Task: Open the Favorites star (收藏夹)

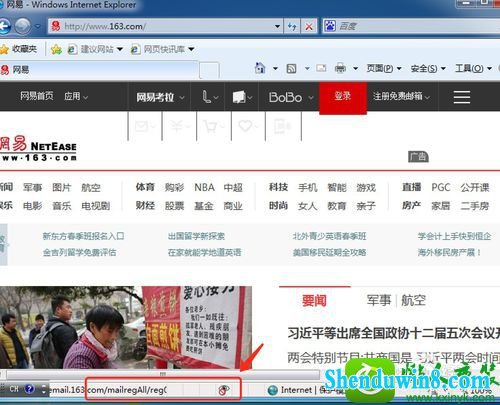Action: point(19,49)
